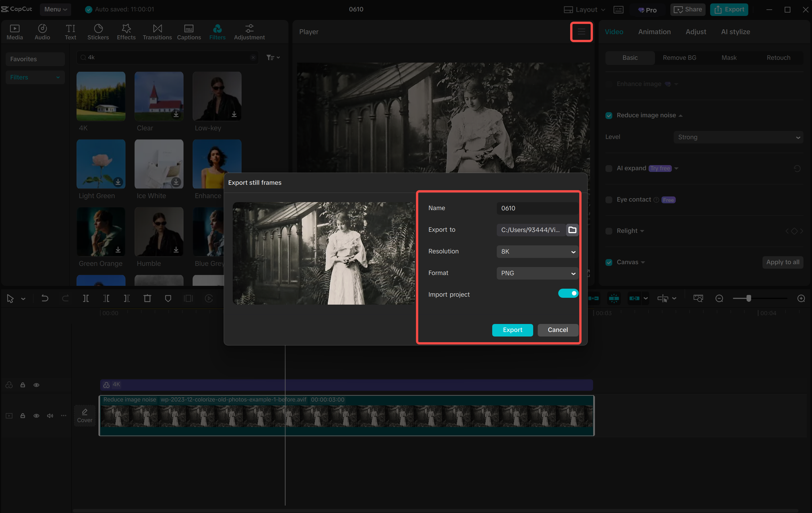Enable the Eye contact checkbox
The height and width of the screenshot is (513, 812).
tap(609, 200)
